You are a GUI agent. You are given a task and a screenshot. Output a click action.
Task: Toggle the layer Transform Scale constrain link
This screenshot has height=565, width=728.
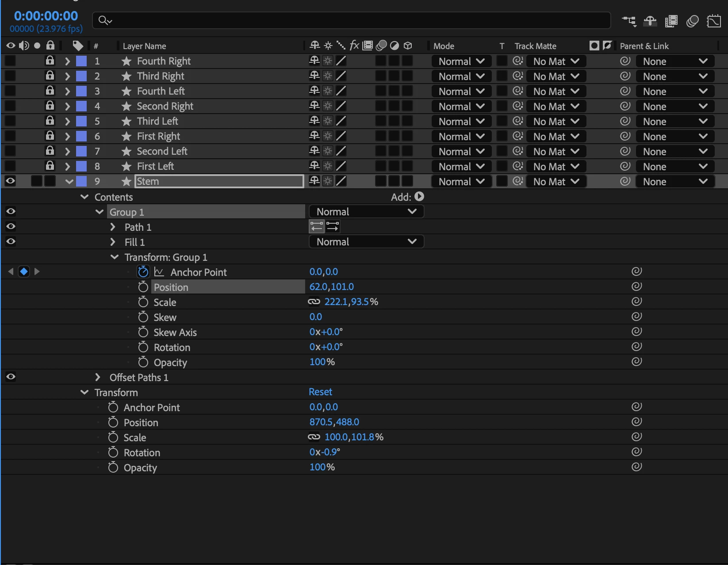tap(314, 437)
